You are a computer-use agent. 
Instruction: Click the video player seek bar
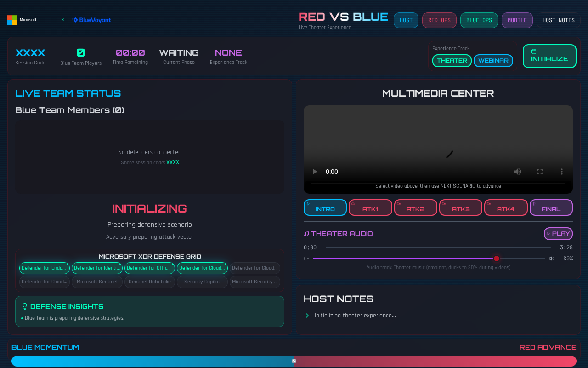pyautogui.click(x=438, y=184)
